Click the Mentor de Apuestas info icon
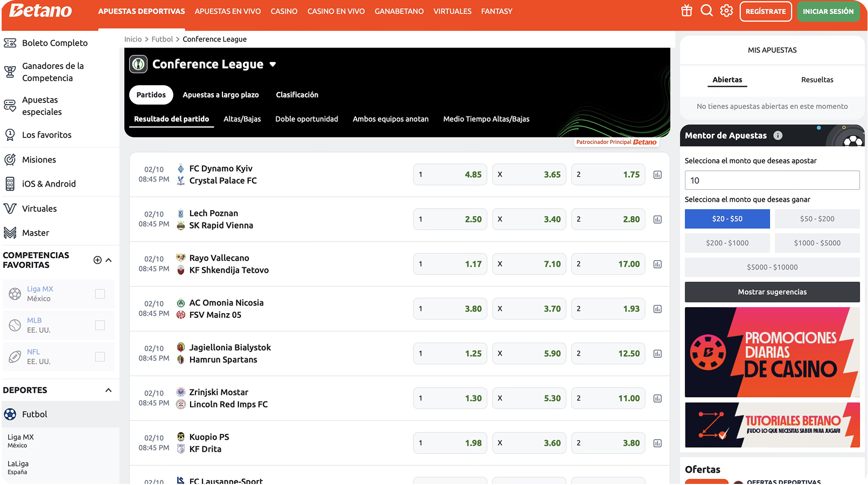Screen dimensions: 868x485 [778, 136]
